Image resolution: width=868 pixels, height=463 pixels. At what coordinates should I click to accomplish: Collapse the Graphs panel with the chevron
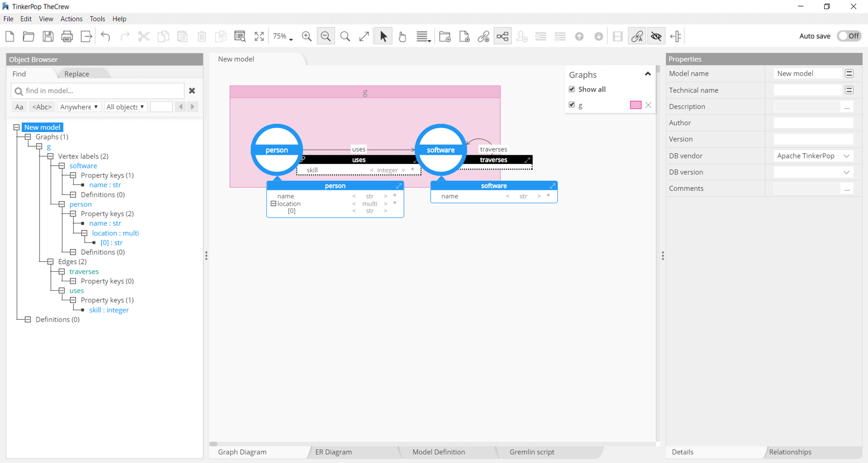coord(648,74)
